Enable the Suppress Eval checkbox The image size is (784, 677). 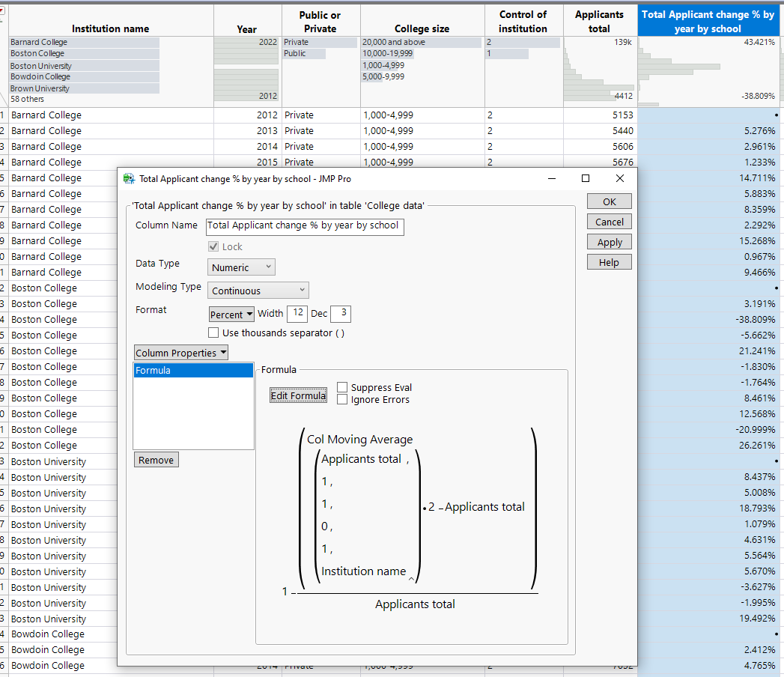click(341, 387)
